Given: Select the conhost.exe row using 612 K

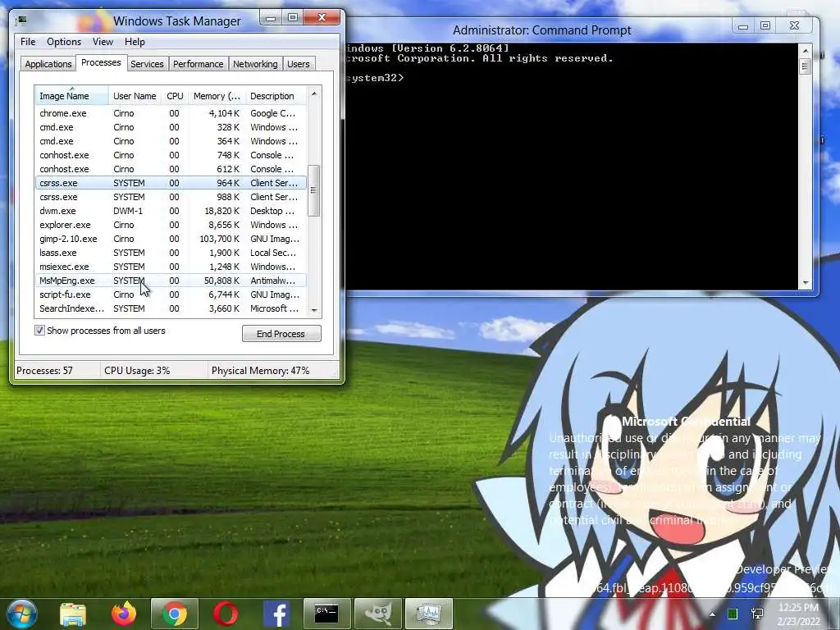Looking at the screenshot, I should (x=171, y=169).
